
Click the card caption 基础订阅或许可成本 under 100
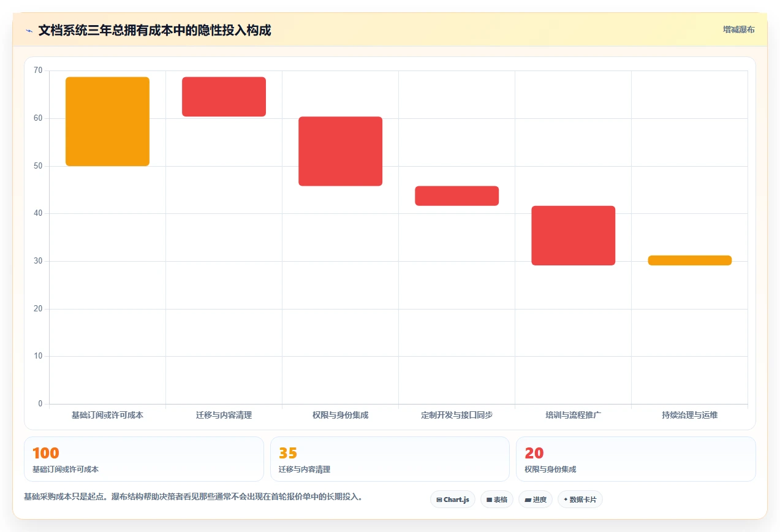[66, 469]
